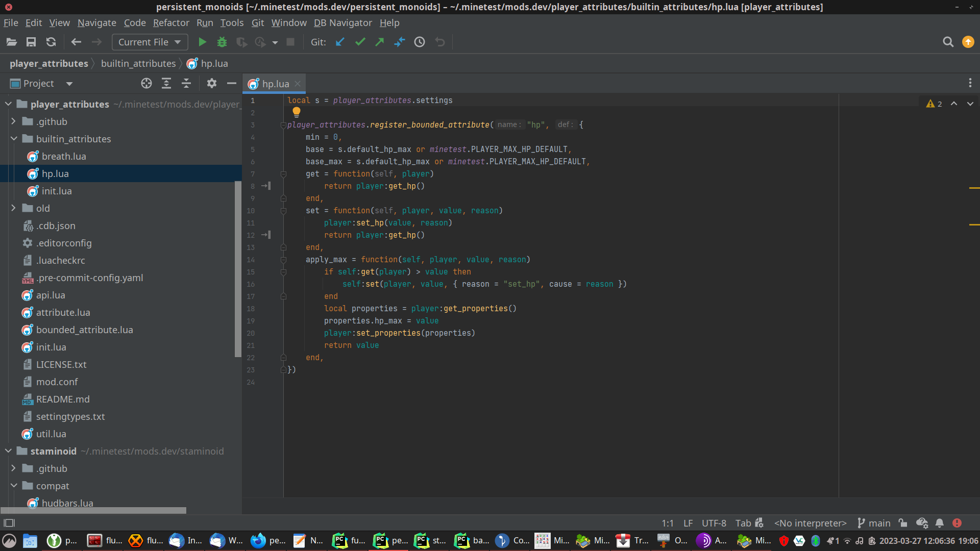Click the main Git branch widget
This screenshot has height=551, width=980.
[x=874, y=523]
